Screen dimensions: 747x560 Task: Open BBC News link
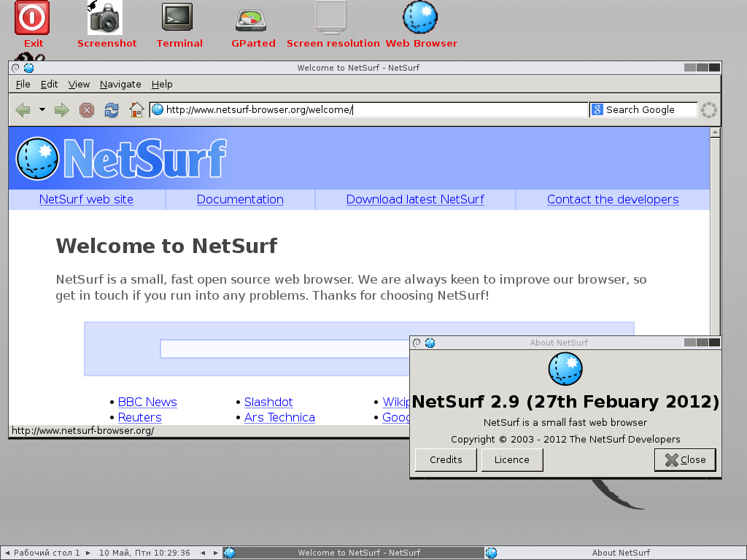[147, 402]
